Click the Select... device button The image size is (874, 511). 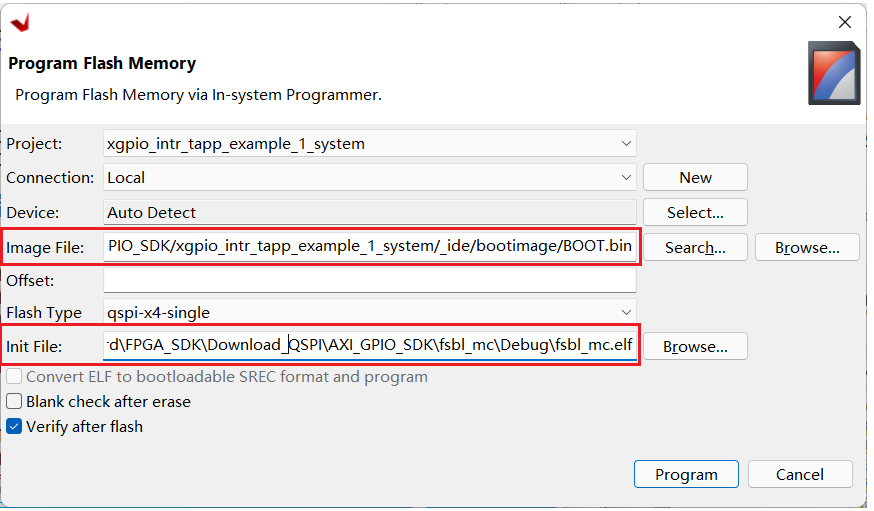point(695,212)
